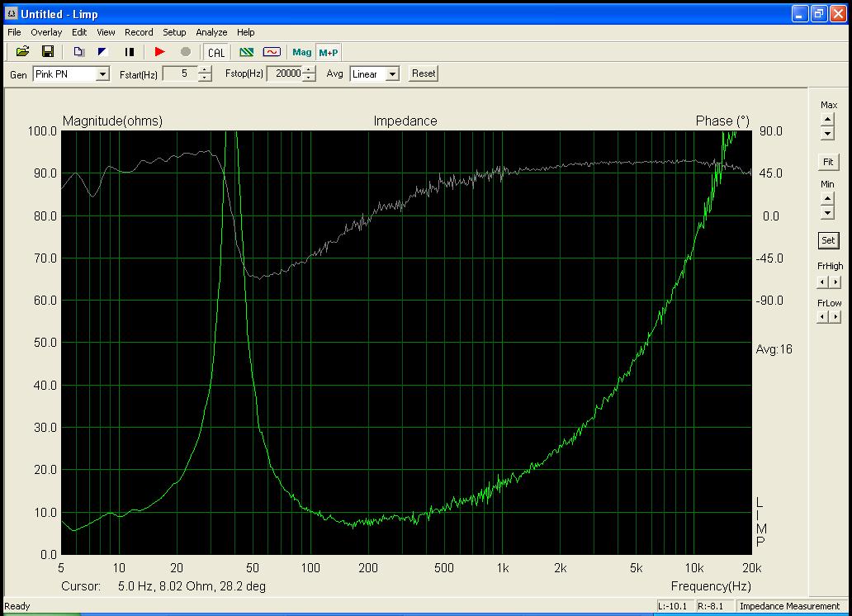
Task: Click the Impedance Measurement status bar text
Action: [x=789, y=606]
